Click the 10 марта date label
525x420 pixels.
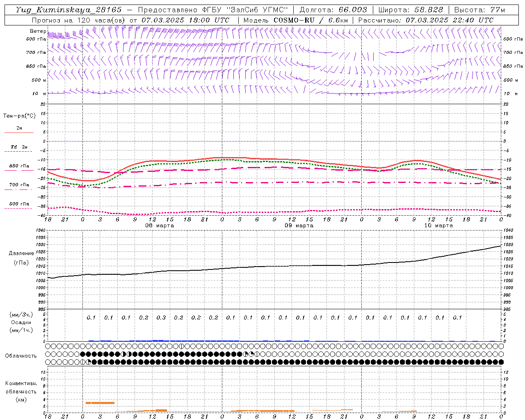click(438, 226)
